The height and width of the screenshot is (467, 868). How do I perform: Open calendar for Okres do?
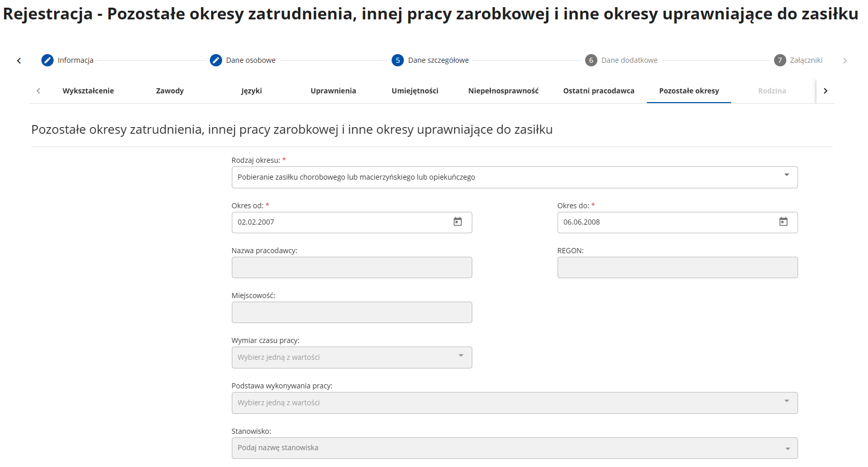(783, 222)
